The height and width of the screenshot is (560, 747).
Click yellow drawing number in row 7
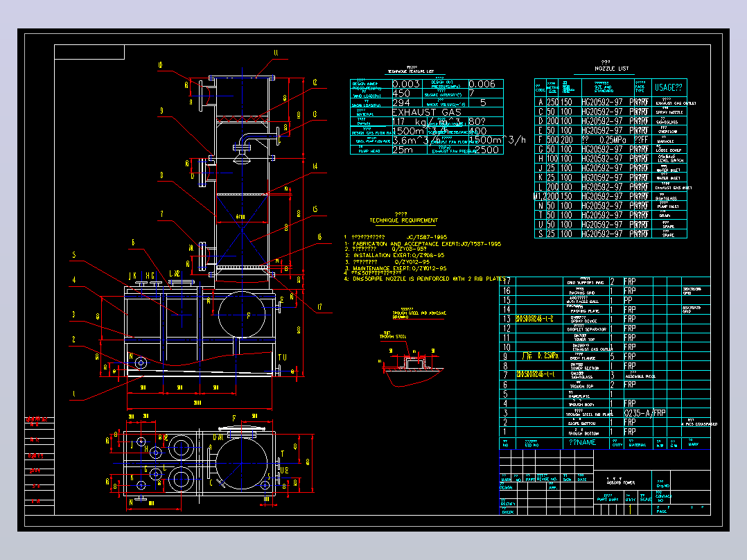pyautogui.click(x=535, y=375)
